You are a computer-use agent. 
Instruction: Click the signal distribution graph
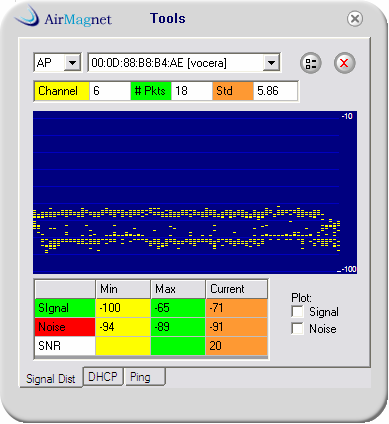coord(195,192)
